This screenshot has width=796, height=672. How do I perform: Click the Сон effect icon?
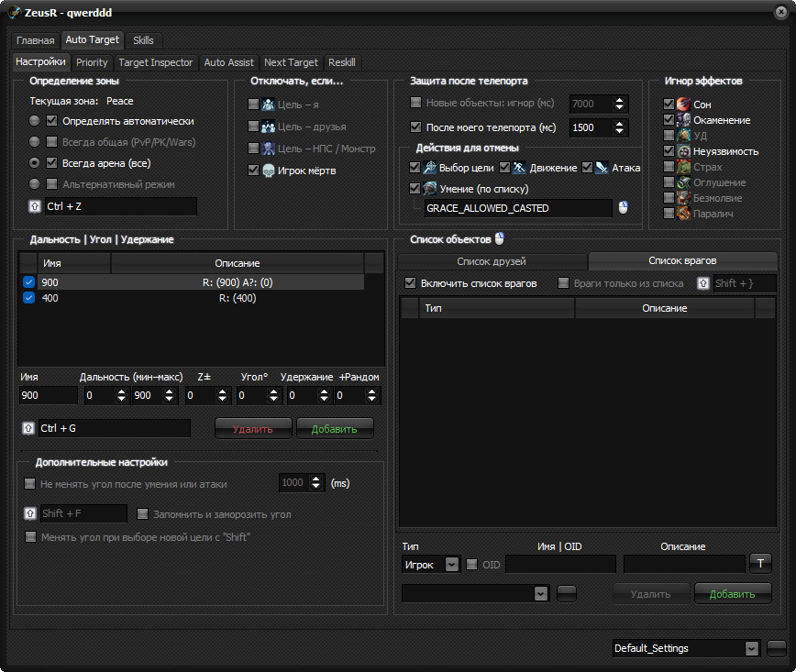pos(683,104)
